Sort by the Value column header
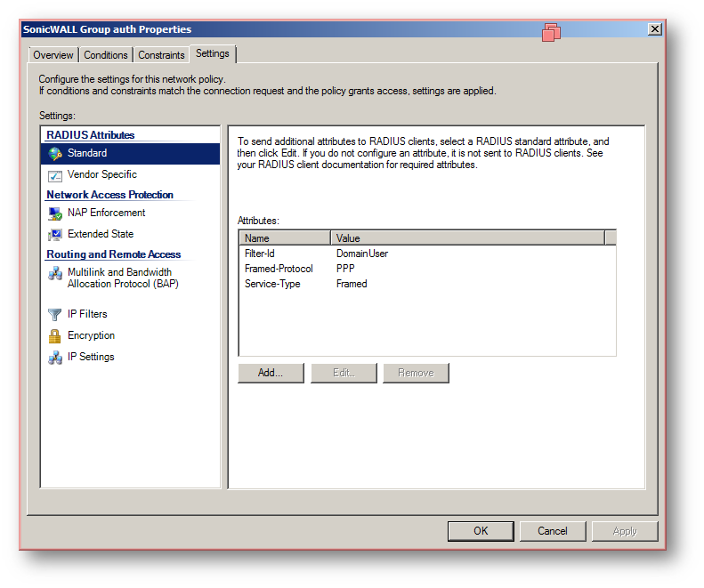704x588 pixels. (x=468, y=238)
